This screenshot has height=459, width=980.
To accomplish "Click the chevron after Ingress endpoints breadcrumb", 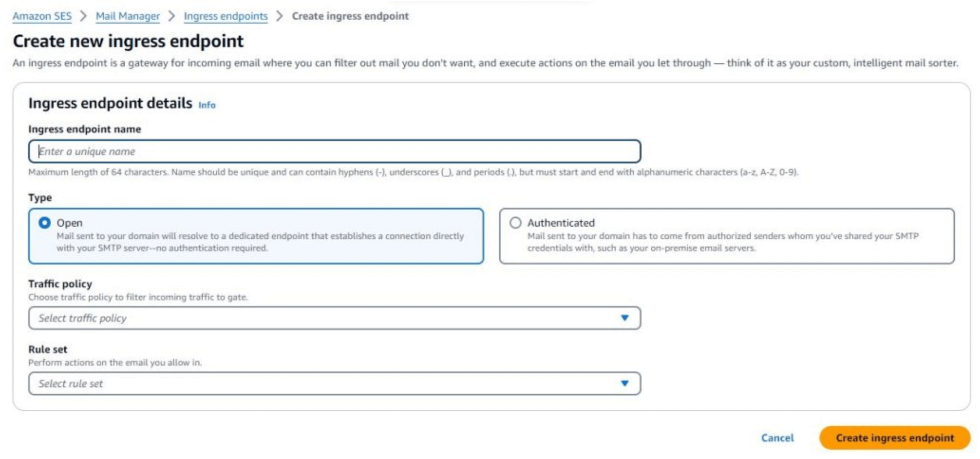I will pos(279,16).
